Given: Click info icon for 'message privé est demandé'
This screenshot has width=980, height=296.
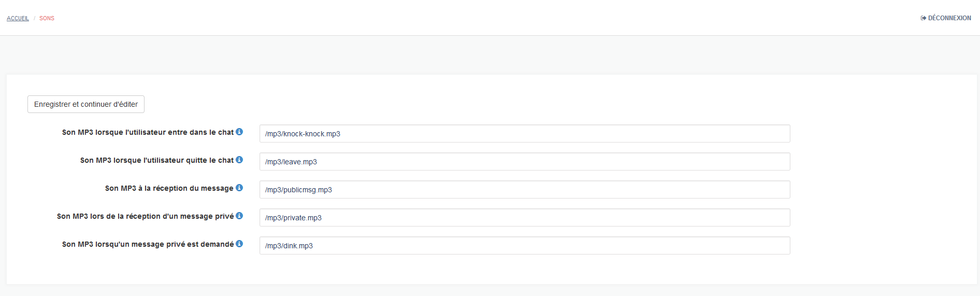Looking at the screenshot, I should [239, 244].
